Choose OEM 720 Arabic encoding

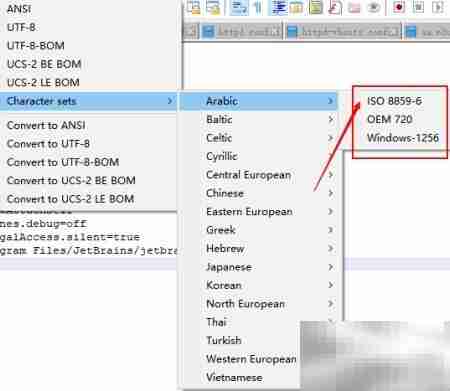(x=390, y=119)
